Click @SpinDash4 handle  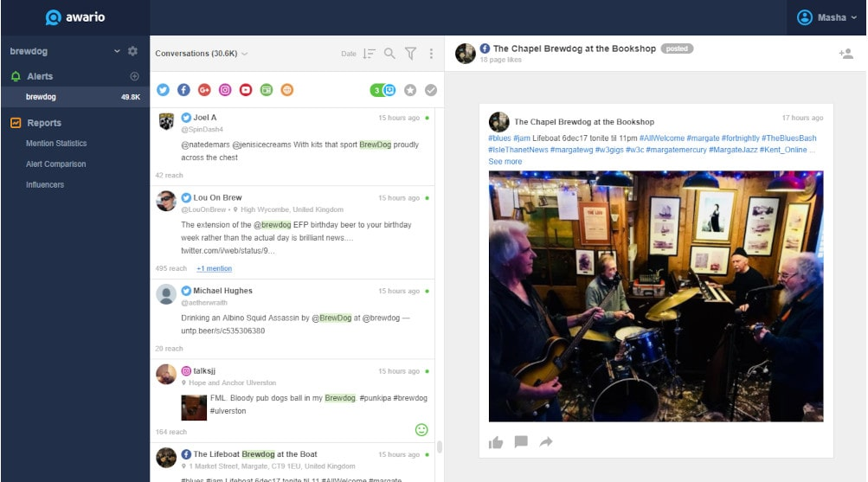click(x=202, y=130)
